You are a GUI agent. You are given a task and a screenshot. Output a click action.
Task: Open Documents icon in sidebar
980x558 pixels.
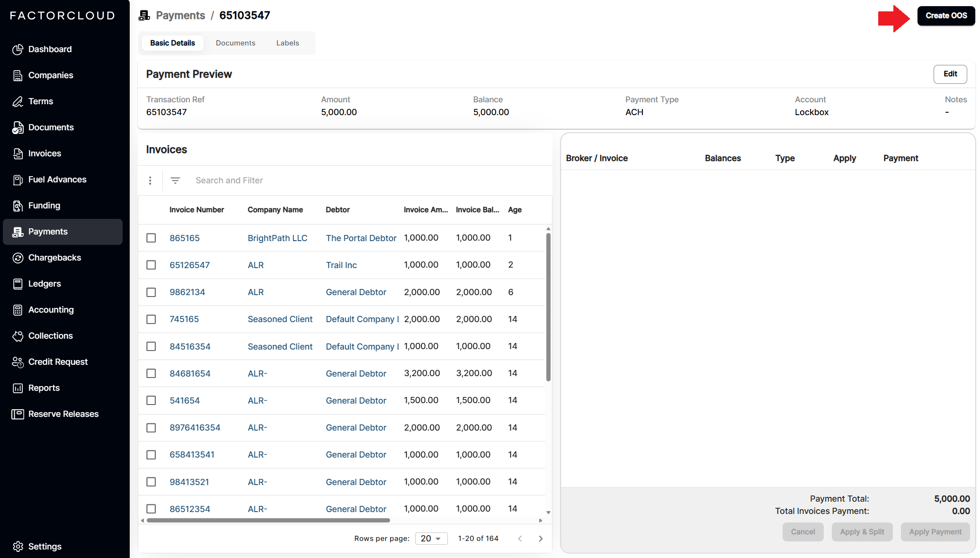point(18,127)
